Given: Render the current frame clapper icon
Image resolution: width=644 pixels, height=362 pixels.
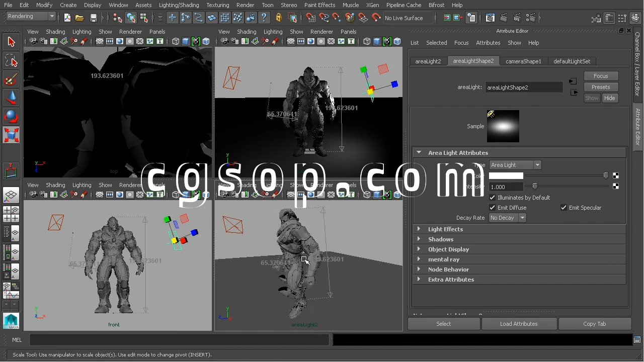Looking at the screenshot, I should pos(504,18).
